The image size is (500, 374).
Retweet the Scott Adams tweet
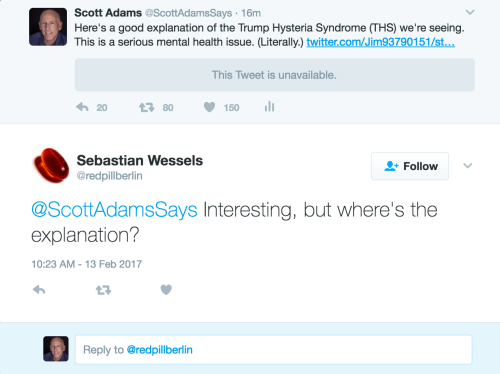click(147, 107)
